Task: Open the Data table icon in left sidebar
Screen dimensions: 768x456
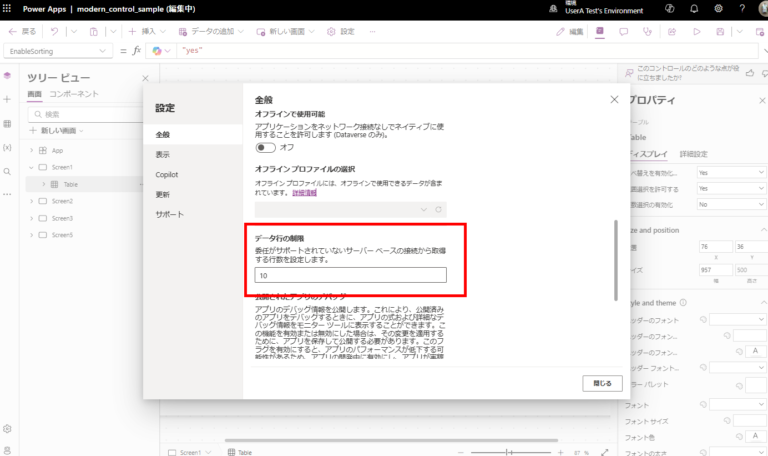Action: click(x=7, y=123)
